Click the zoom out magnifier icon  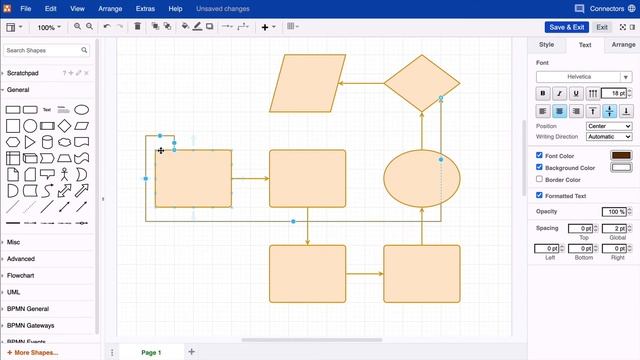pos(89,27)
